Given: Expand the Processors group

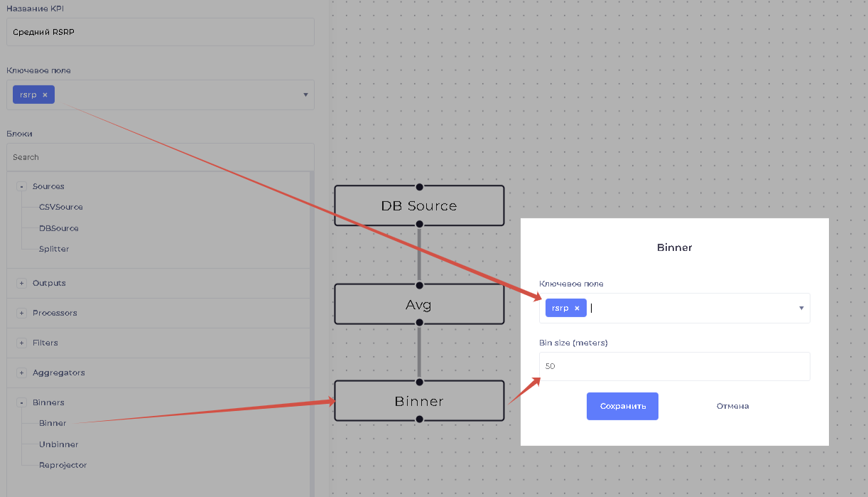Looking at the screenshot, I should coord(21,313).
